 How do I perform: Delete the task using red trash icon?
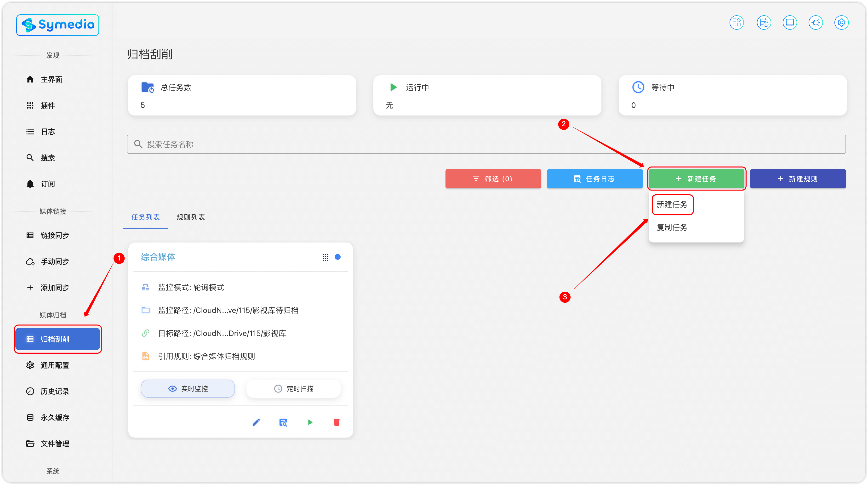point(337,422)
